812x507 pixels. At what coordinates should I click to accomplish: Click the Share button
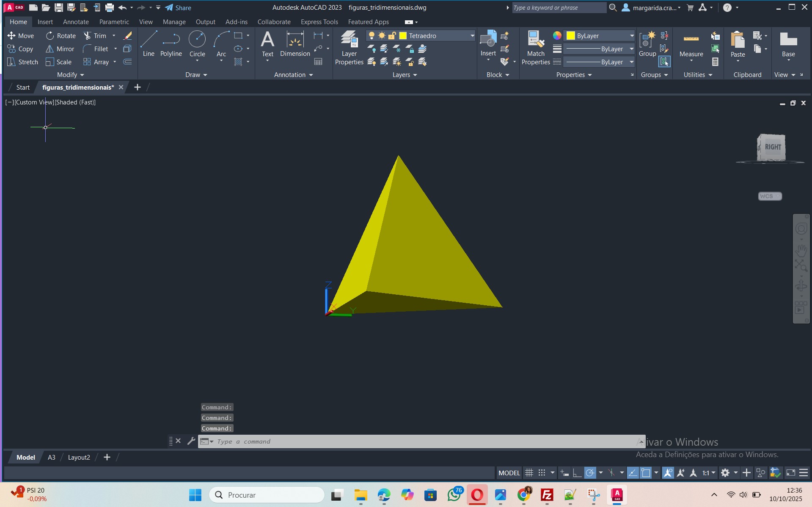(178, 8)
